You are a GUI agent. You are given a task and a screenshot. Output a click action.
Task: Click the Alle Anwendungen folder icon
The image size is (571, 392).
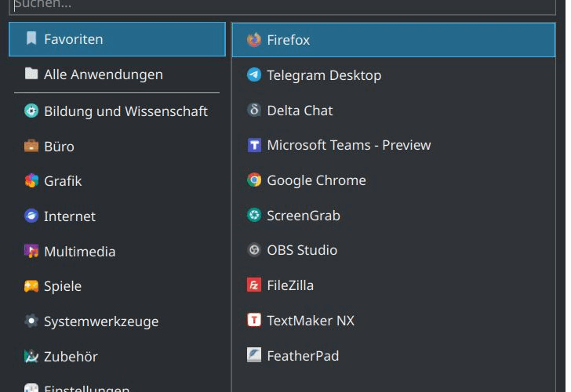(x=31, y=74)
